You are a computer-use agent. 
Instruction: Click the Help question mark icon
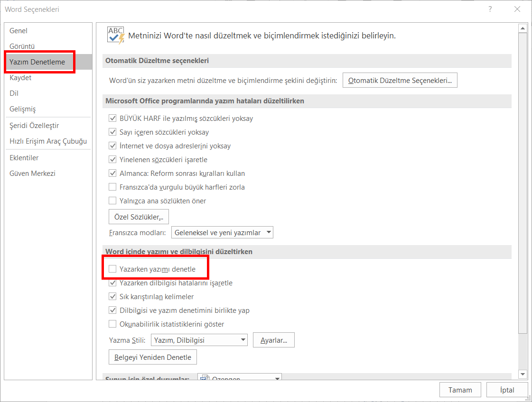(x=490, y=9)
